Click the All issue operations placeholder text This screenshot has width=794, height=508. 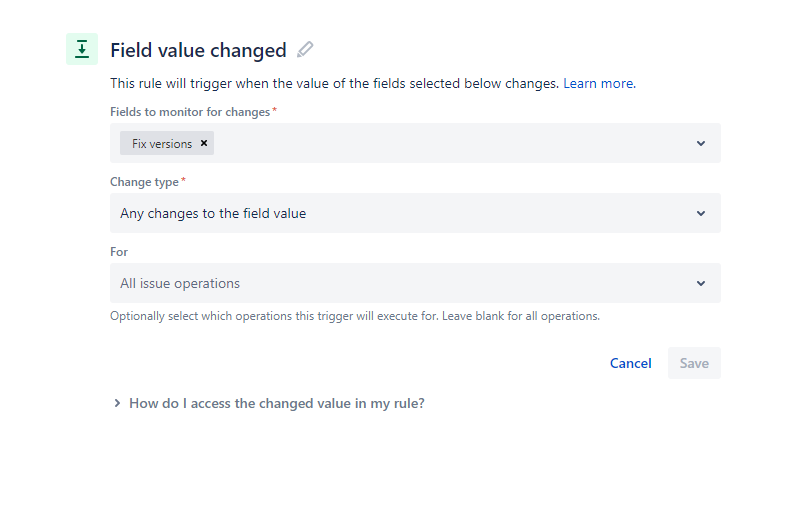click(180, 283)
